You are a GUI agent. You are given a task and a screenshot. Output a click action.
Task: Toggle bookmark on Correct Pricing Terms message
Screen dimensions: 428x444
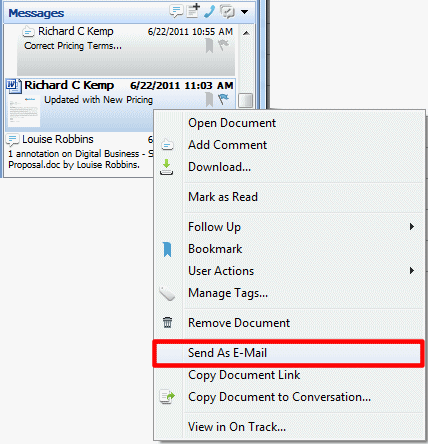pos(209,45)
